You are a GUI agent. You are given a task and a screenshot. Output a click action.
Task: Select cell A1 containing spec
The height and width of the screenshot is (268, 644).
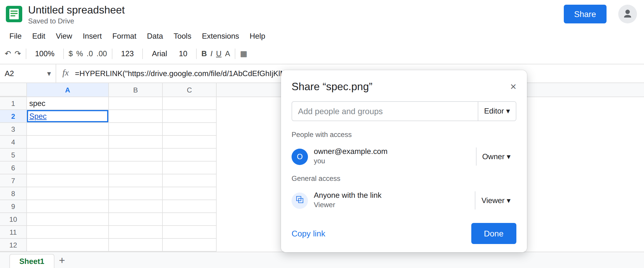point(68,103)
